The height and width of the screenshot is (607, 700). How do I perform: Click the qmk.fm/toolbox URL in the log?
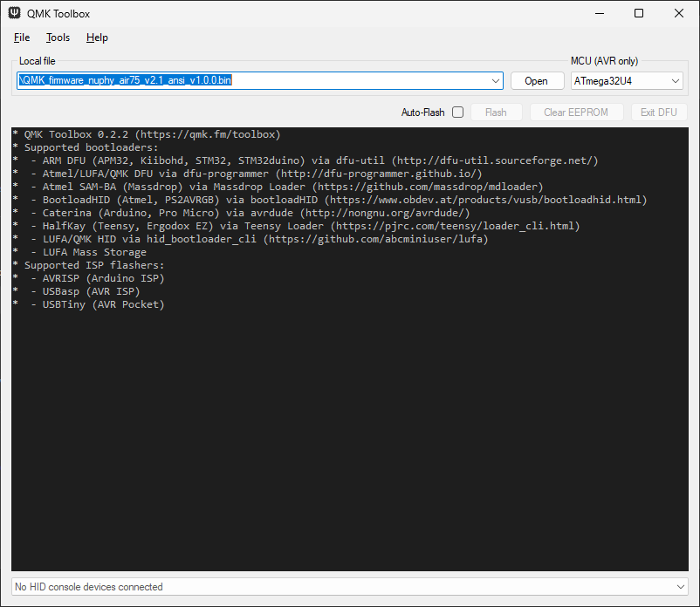click(208, 135)
